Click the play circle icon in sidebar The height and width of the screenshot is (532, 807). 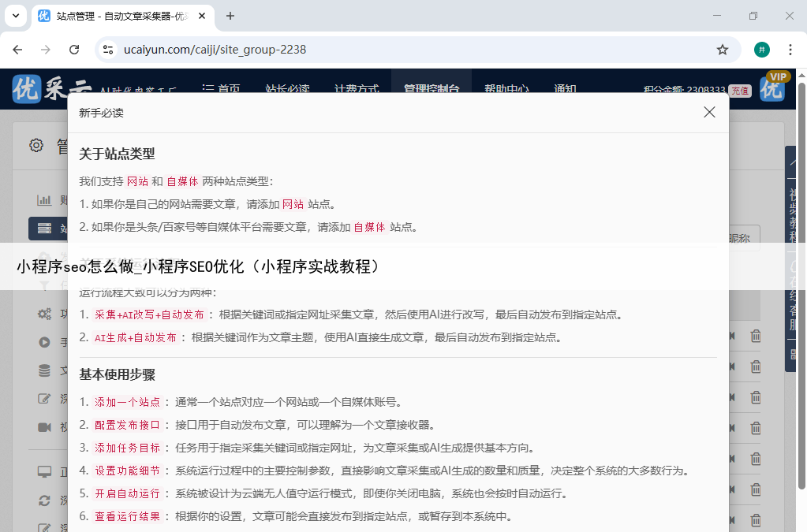(45, 343)
